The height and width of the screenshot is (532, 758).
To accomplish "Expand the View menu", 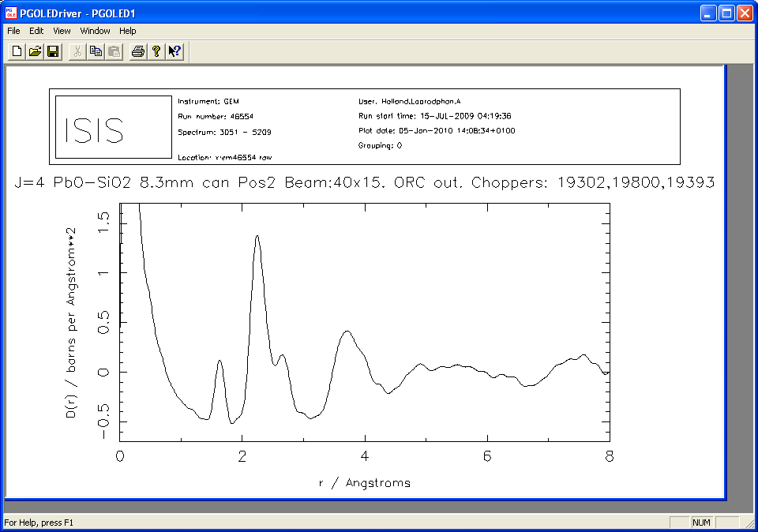I will point(62,31).
